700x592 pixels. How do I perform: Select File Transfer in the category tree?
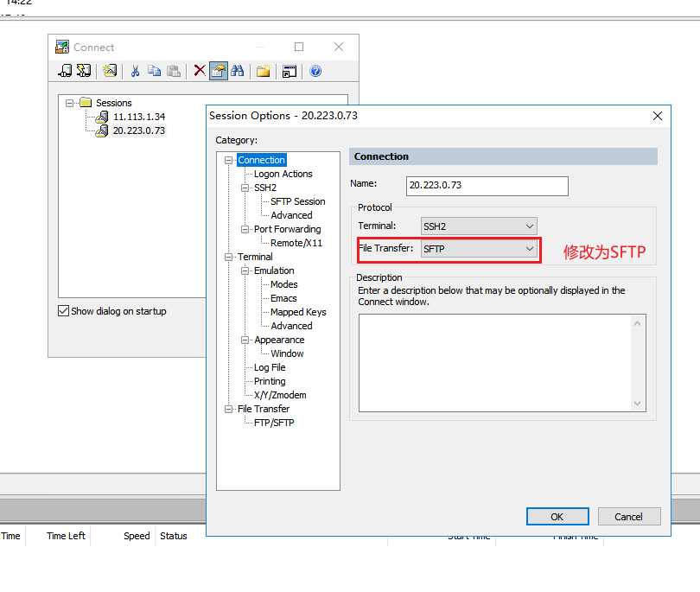[x=264, y=409]
